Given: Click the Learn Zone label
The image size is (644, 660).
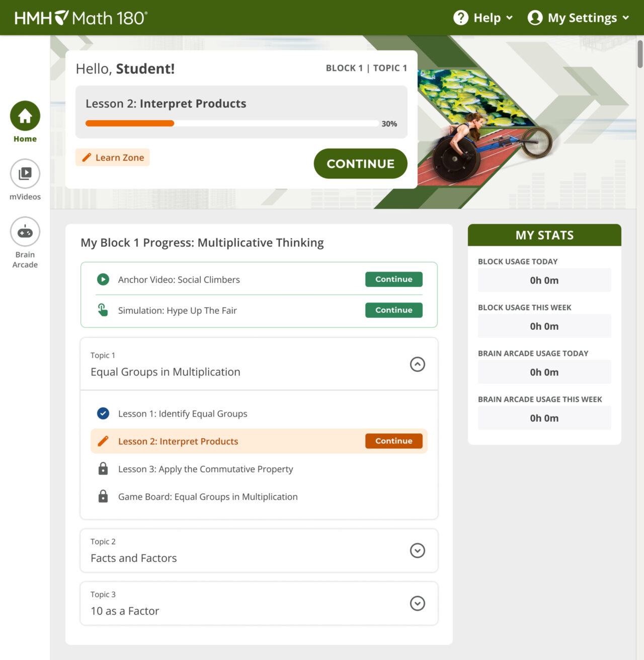Looking at the screenshot, I should [112, 157].
